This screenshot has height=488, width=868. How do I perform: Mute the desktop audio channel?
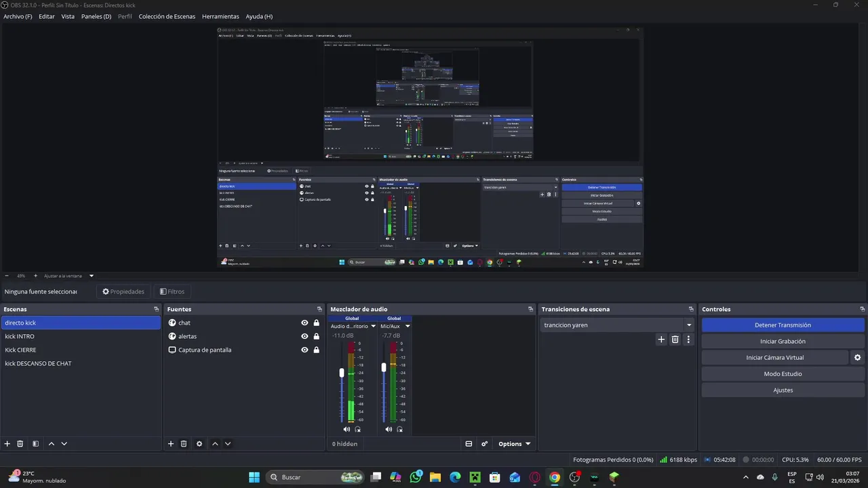[347, 429]
